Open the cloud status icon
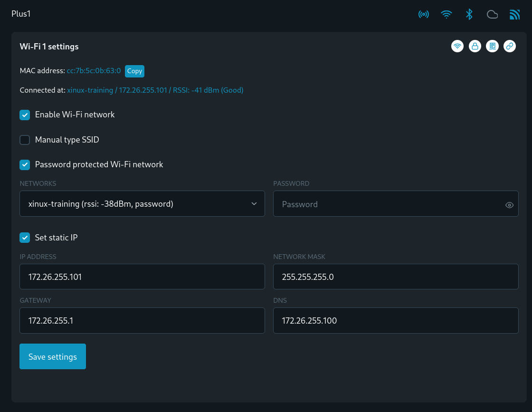 492,14
